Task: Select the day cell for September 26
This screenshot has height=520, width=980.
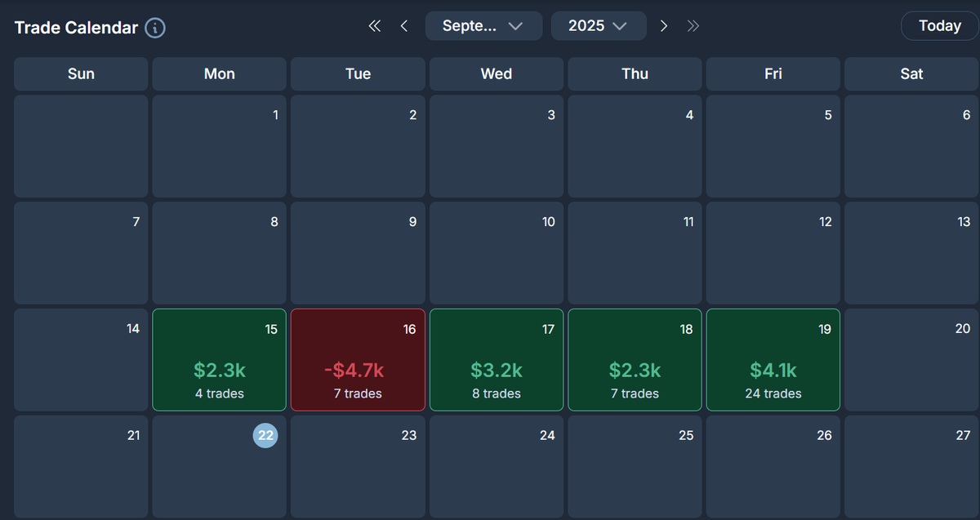Action: 773,466
